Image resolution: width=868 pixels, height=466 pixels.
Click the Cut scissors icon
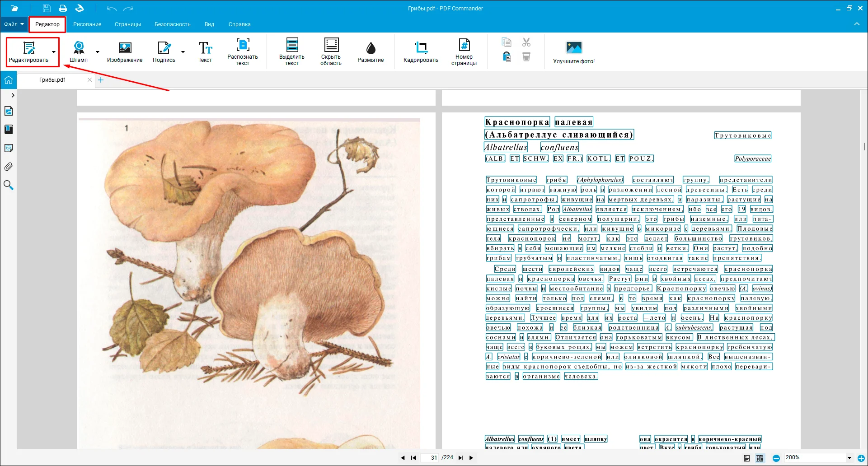tap(526, 42)
